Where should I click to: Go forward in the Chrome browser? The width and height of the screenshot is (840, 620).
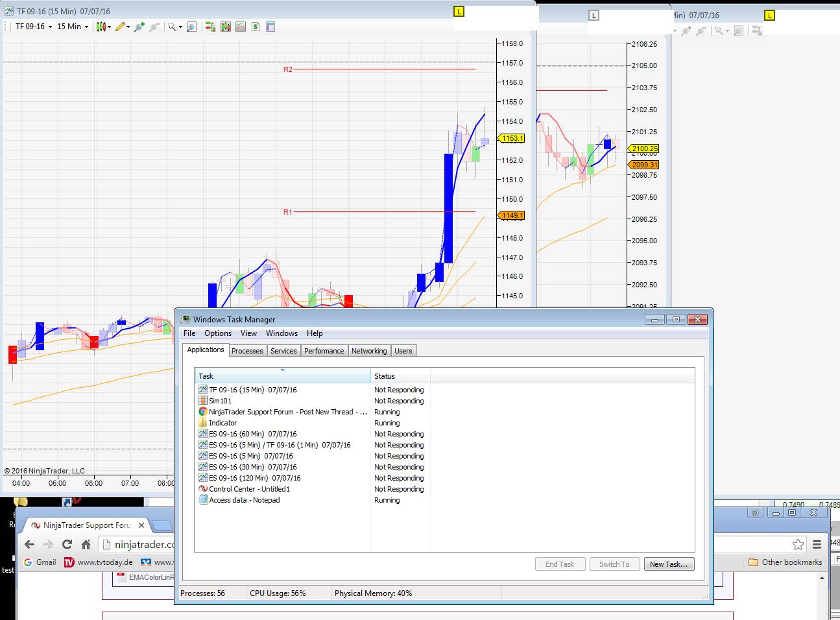click(48, 544)
